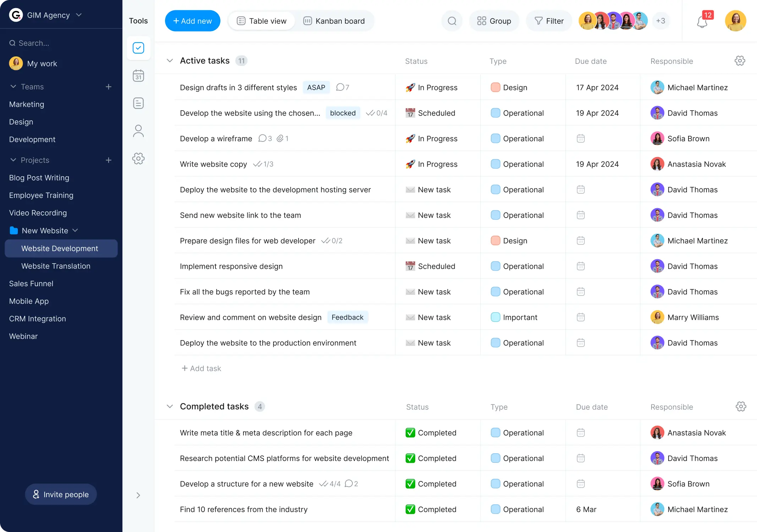Click the Add new button

[x=192, y=21]
